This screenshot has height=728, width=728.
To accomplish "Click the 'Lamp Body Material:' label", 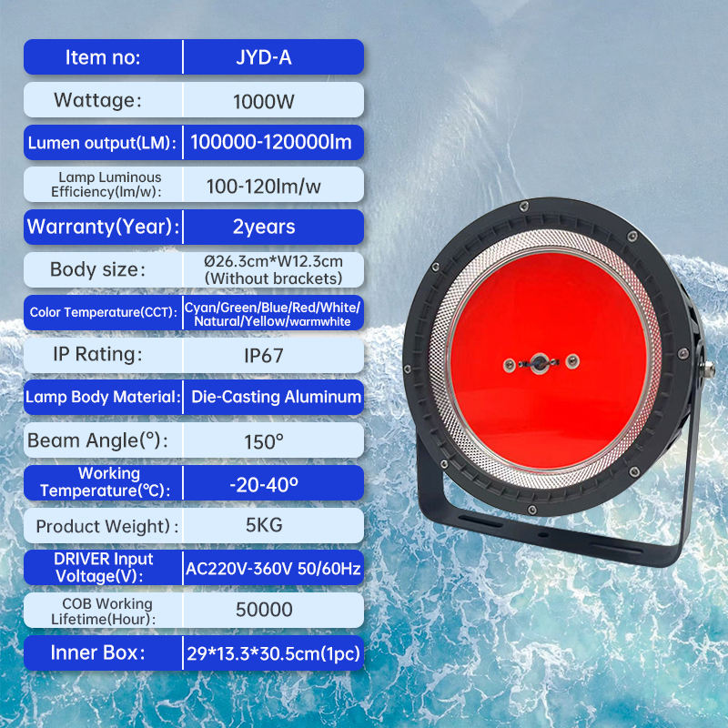I will [103, 397].
